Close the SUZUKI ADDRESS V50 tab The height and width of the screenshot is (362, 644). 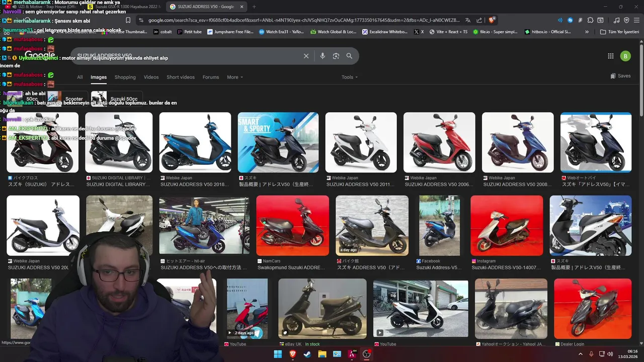242,7
